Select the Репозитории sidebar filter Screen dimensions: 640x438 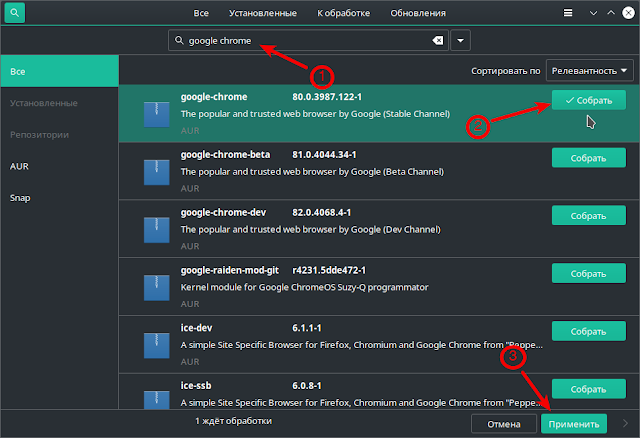60,134
